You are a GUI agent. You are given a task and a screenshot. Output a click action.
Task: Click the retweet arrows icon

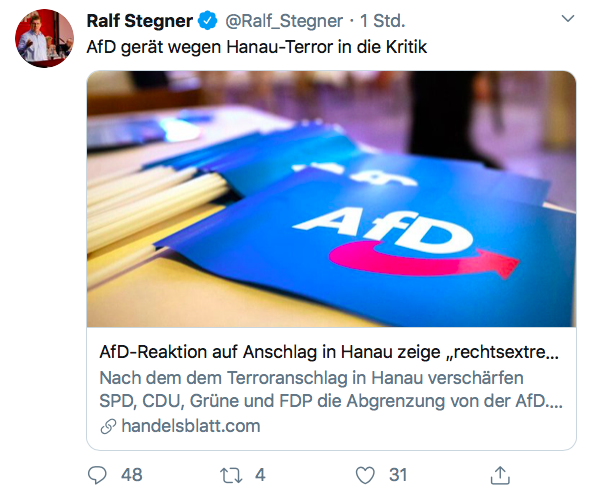231,475
